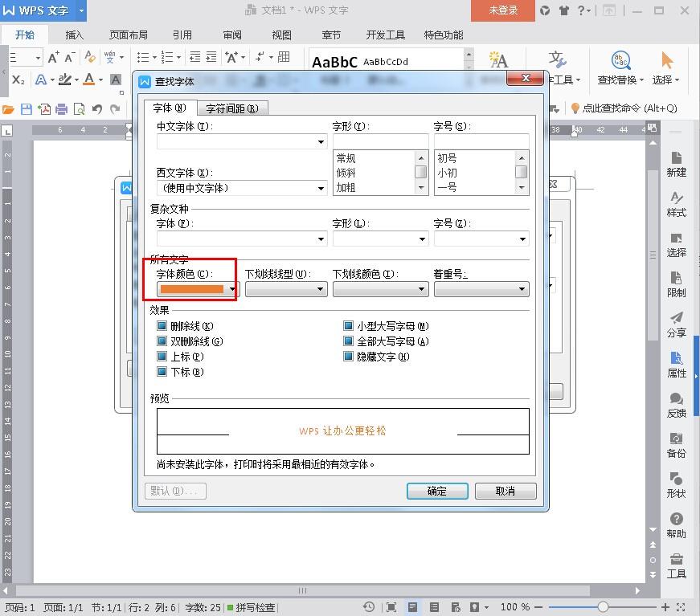
Task: Toggle the 小型大写字母 checkbox
Action: coord(348,326)
